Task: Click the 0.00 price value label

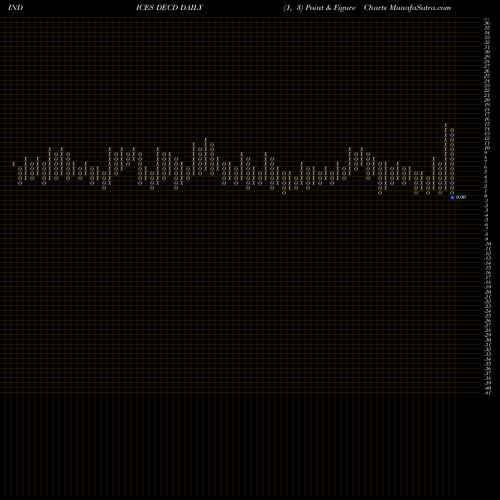Action: tap(461, 197)
